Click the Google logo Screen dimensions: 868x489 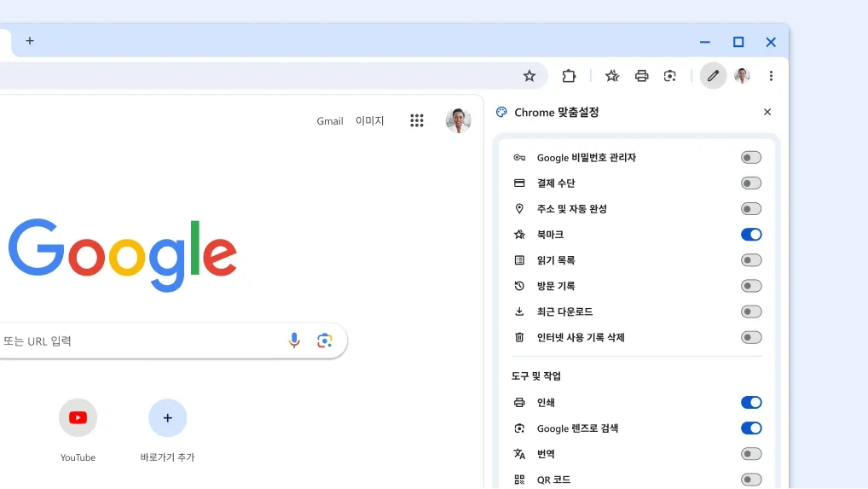pyautogui.click(x=122, y=254)
